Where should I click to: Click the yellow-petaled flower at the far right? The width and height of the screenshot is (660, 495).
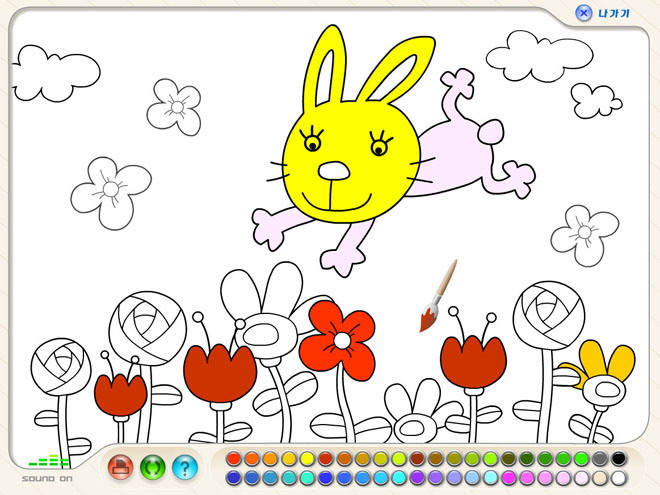(x=606, y=368)
